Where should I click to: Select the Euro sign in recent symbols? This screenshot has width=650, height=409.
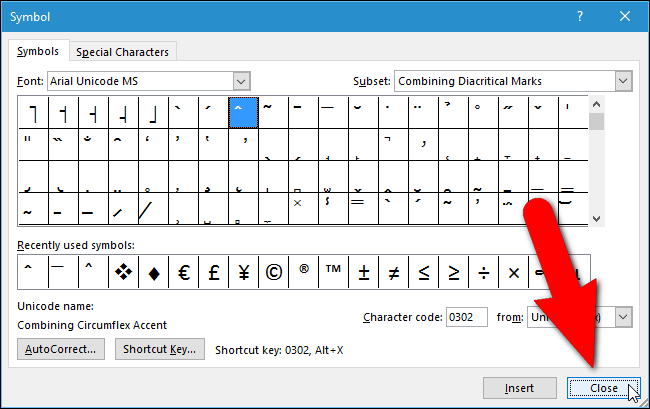[x=183, y=272]
